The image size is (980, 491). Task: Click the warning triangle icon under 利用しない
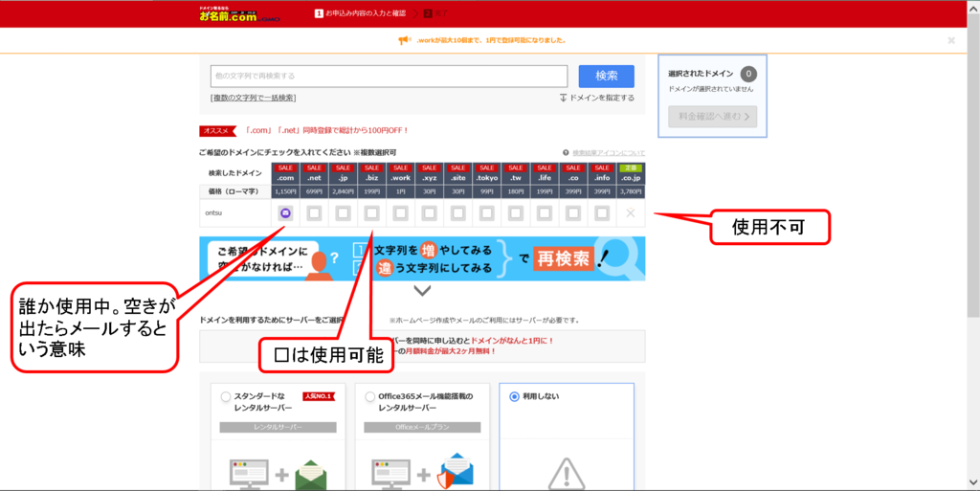click(x=567, y=474)
